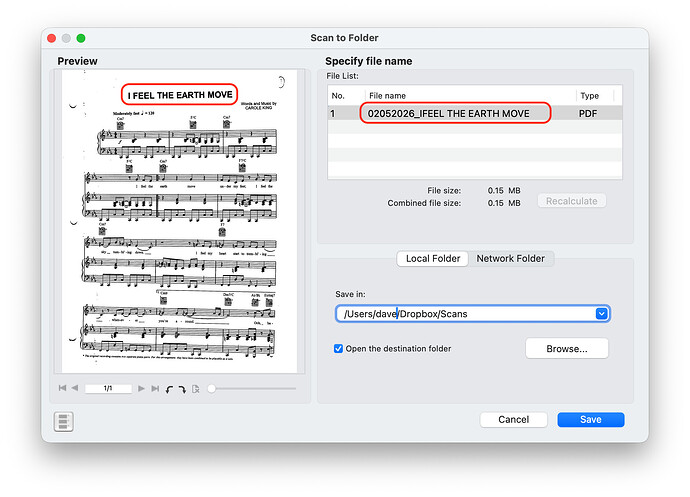Advance to the next page
This screenshot has height=497, width=690.
click(x=141, y=388)
